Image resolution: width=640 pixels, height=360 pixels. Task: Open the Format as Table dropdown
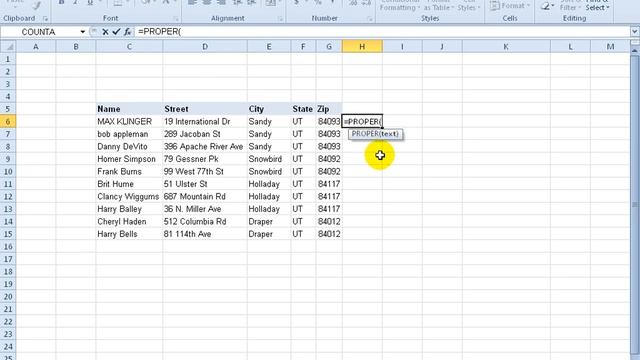pyautogui.click(x=439, y=5)
